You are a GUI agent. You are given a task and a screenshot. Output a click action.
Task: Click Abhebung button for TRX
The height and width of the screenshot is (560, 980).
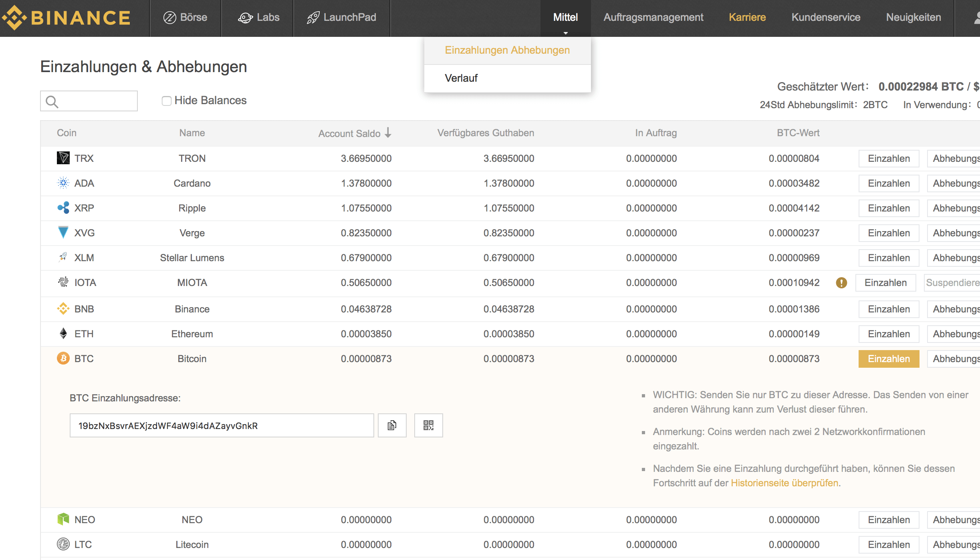(x=954, y=159)
